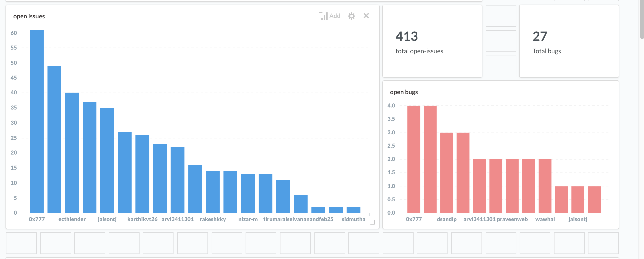The width and height of the screenshot is (644, 259).
Task: Open open issues card visualization settings gear
Action: [x=352, y=16]
